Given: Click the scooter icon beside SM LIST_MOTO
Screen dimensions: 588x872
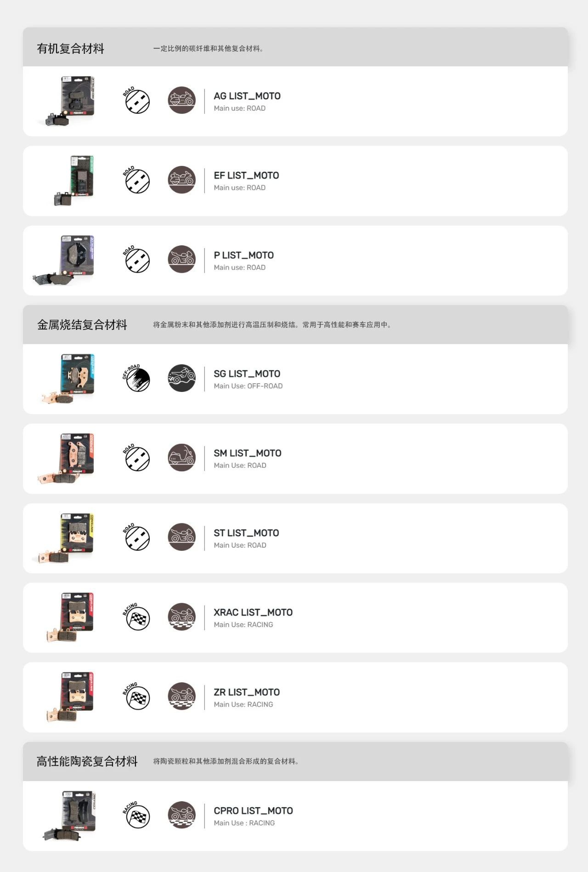Looking at the screenshot, I should 181,458.
